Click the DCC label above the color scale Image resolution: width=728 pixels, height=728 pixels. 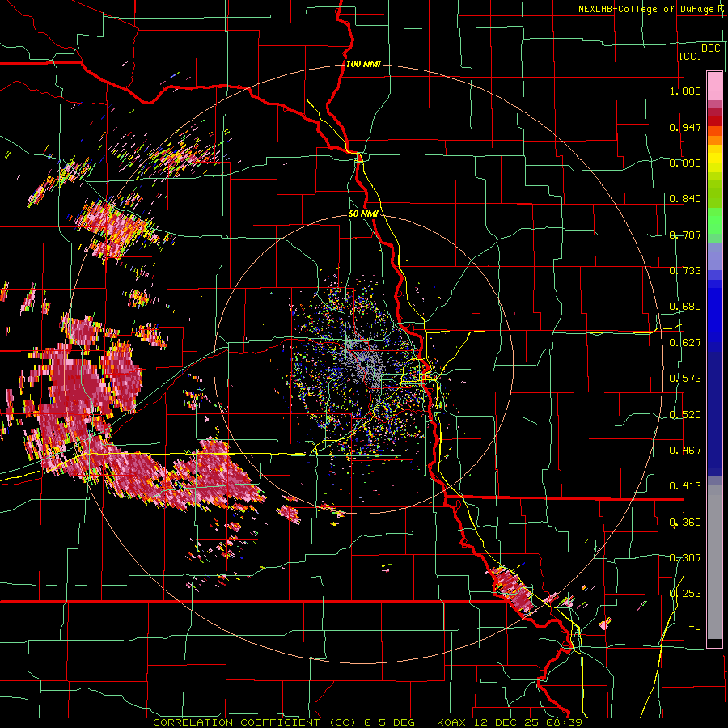(x=710, y=49)
